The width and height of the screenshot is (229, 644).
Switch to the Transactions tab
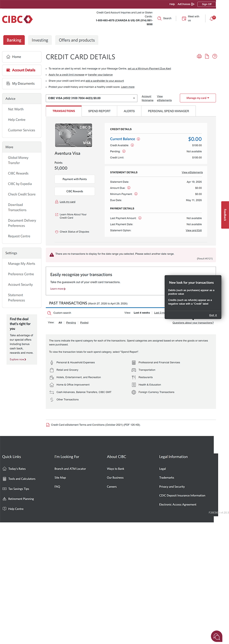[64, 111]
